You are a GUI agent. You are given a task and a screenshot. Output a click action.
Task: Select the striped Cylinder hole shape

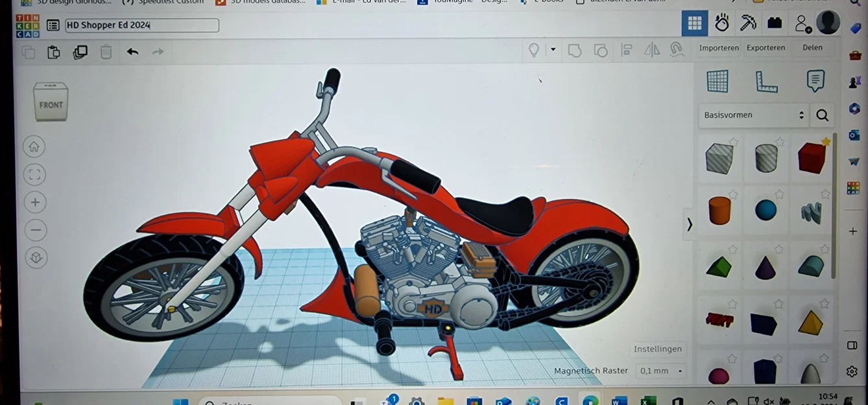point(766,158)
